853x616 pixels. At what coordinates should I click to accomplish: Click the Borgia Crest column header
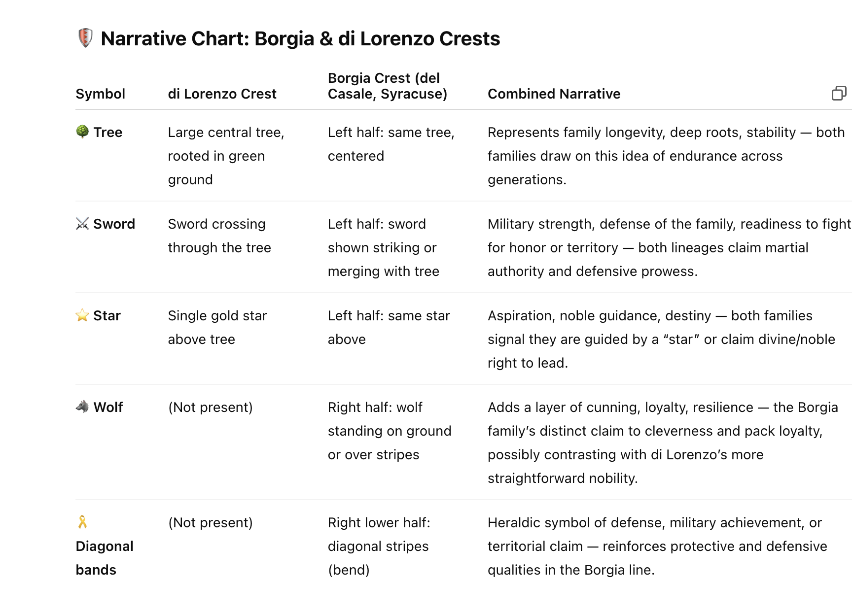[387, 86]
